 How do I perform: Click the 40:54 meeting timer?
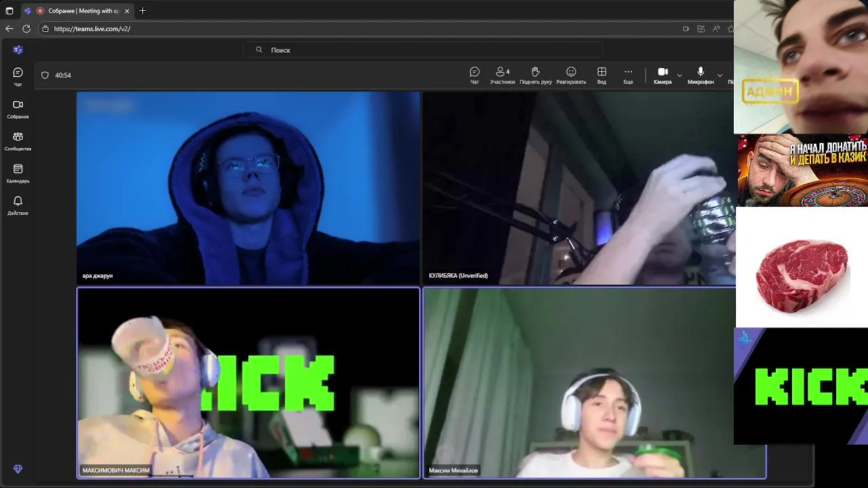pyautogui.click(x=63, y=75)
